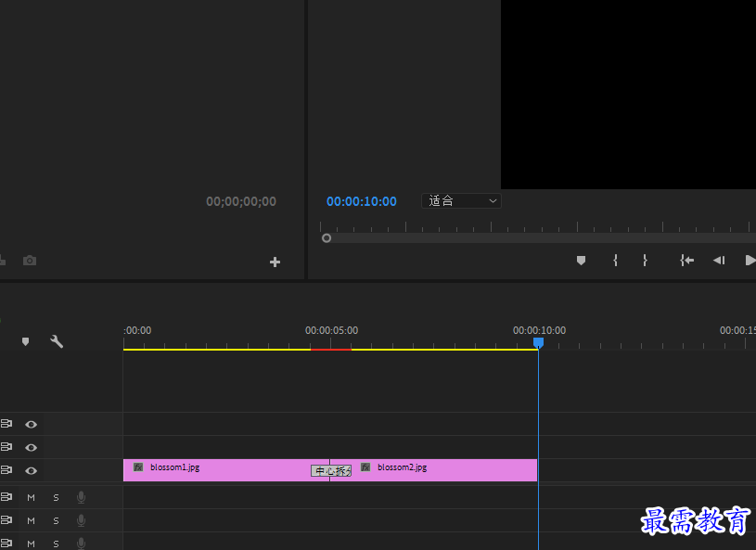This screenshot has width=756, height=550.
Task: Click the 00:00:05:00 mark on timeline ruler
Action: pos(331,331)
